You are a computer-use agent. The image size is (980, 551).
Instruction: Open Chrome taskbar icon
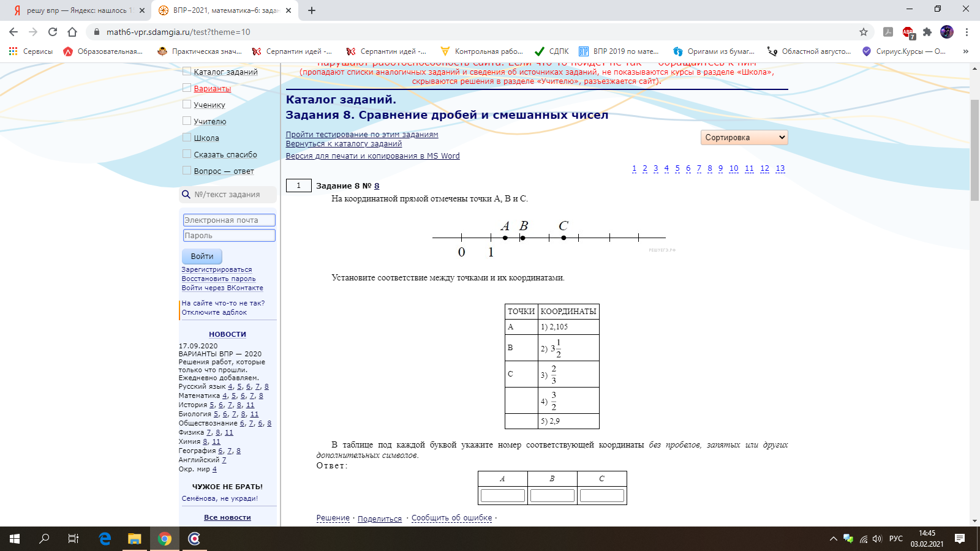[164, 539]
